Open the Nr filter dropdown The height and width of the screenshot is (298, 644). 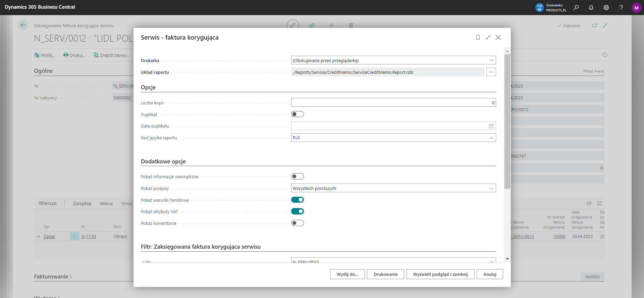(491, 261)
